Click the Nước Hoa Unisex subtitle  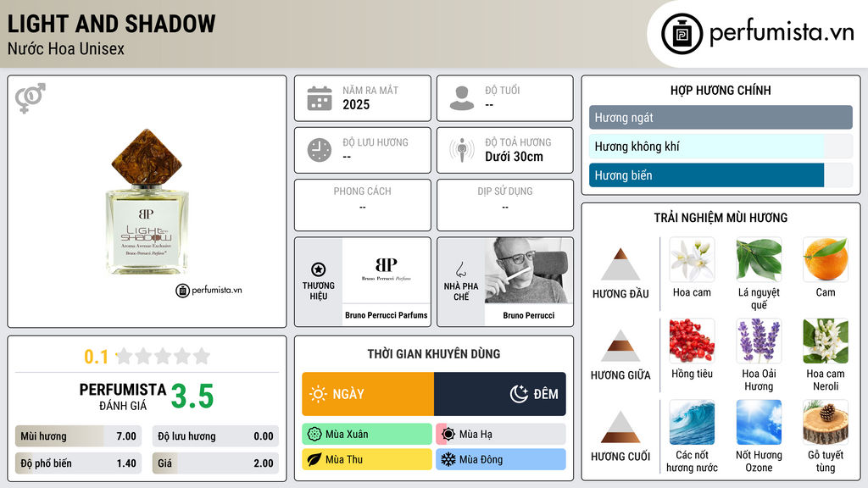pyautogui.click(x=66, y=48)
